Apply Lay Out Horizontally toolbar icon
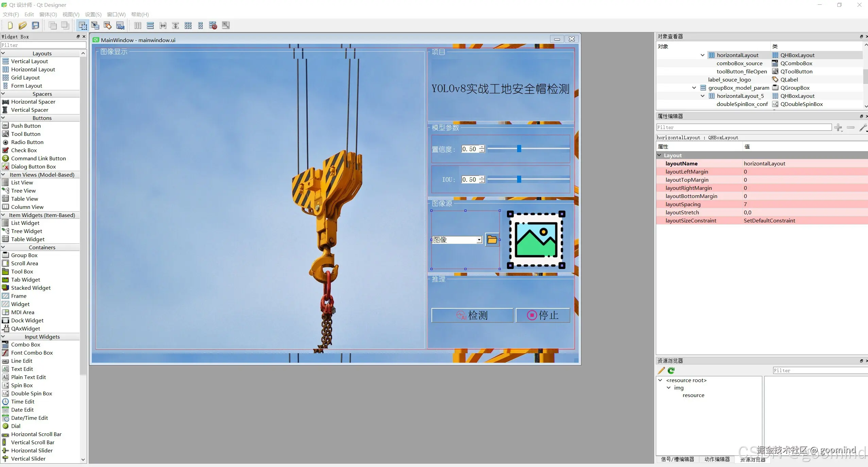The height and width of the screenshot is (467, 868). (x=138, y=25)
